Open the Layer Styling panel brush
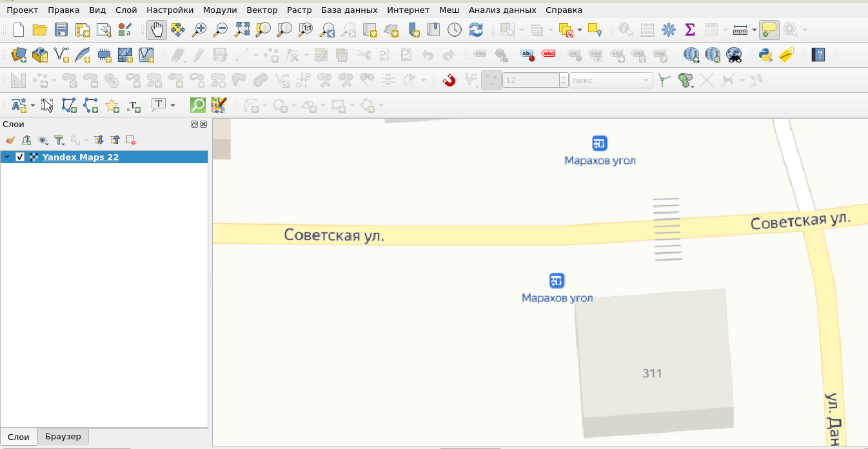Screen dimensions: 868x449 (10, 140)
